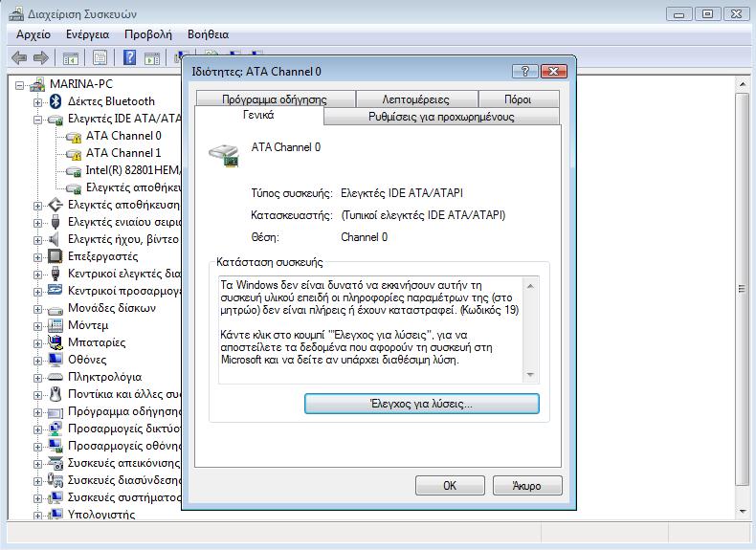The image size is (756, 550).
Task: Click Device Manager scrollbar thumb
Action: pos(742,289)
